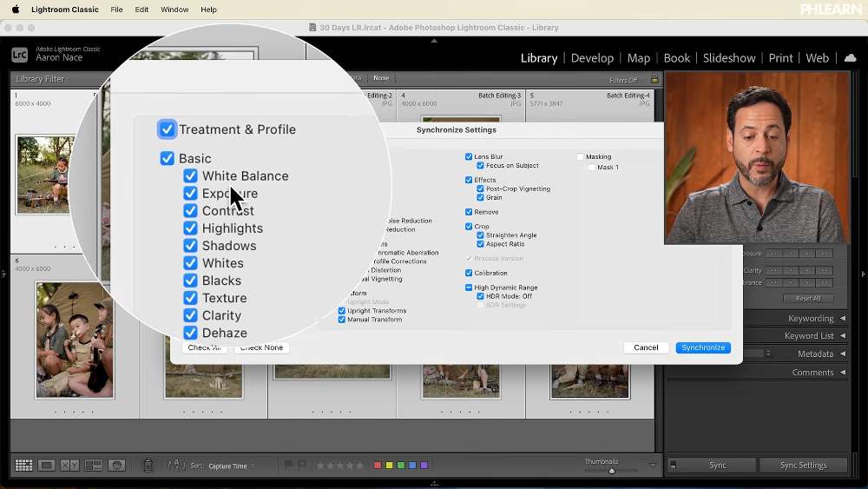Uncheck the Calibration option
This screenshot has width=868, height=489.
coord(469,273)
